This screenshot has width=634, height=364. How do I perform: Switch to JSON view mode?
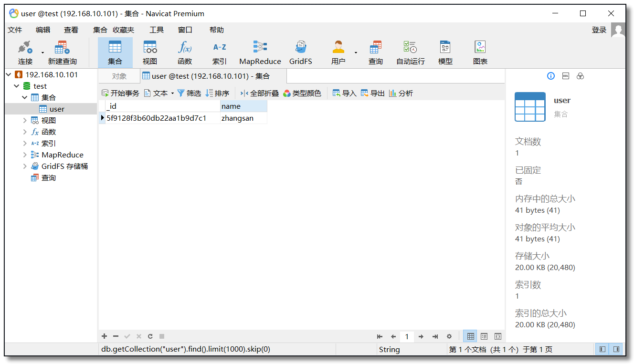tap(497, 336)
